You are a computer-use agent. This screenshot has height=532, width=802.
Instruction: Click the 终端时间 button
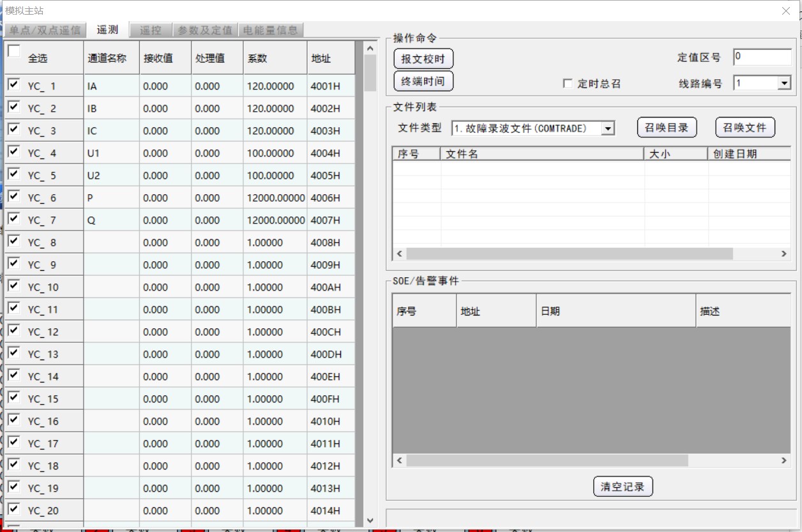point(423,82)
